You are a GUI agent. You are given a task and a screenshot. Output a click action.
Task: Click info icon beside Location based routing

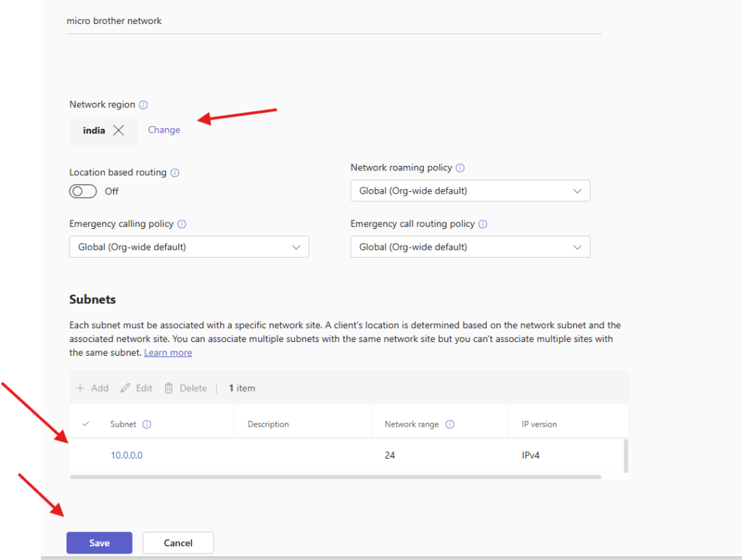[175, 173]
